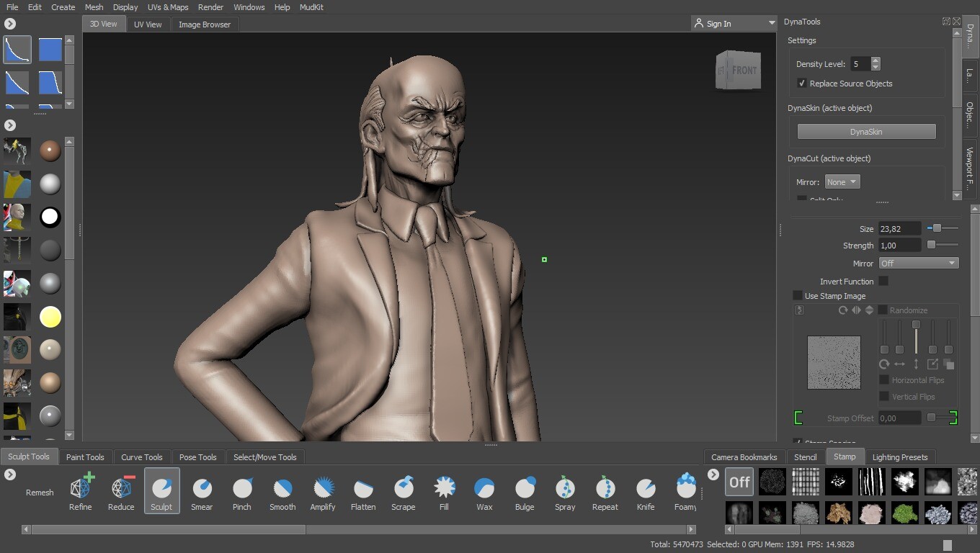This screenshot has width=980, height=553.
Task: Uncheck Replace Source Objects
Action: (x=801, y=83)
